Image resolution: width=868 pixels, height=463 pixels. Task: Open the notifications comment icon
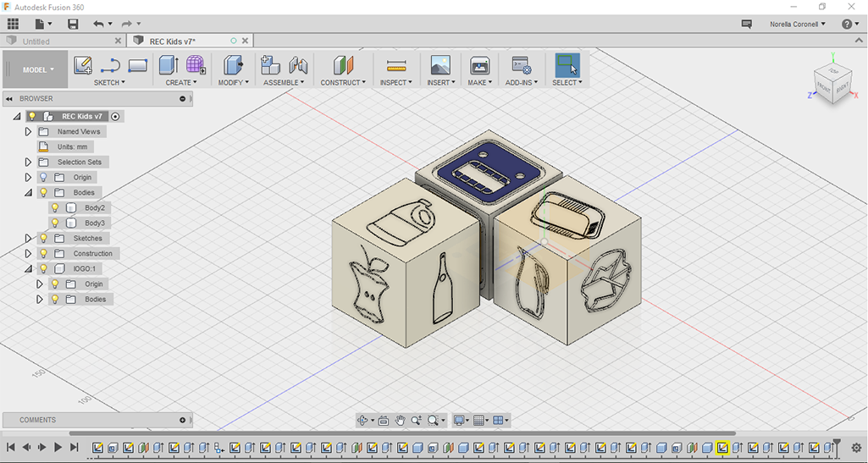click(746, 24)
